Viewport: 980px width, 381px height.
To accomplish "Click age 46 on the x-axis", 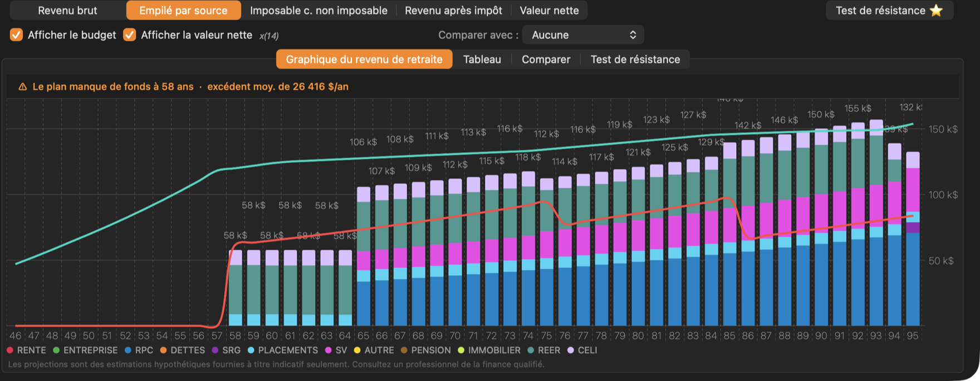I will [16, 336].
